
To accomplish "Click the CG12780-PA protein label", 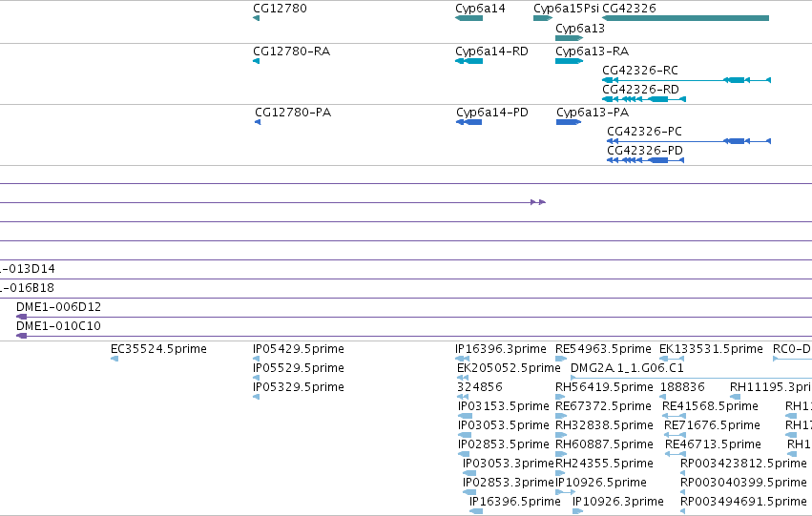I will pyautogui.click(x=293, y=113).
